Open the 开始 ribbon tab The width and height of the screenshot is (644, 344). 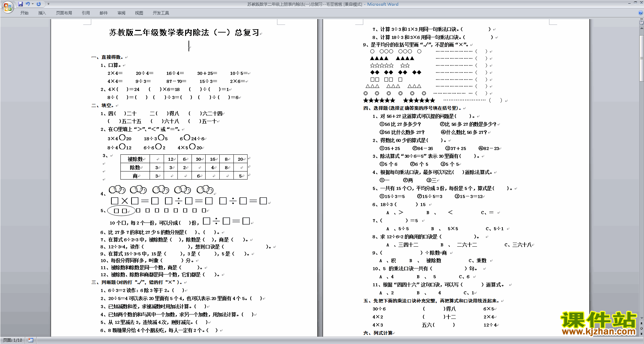click(24, 13)
